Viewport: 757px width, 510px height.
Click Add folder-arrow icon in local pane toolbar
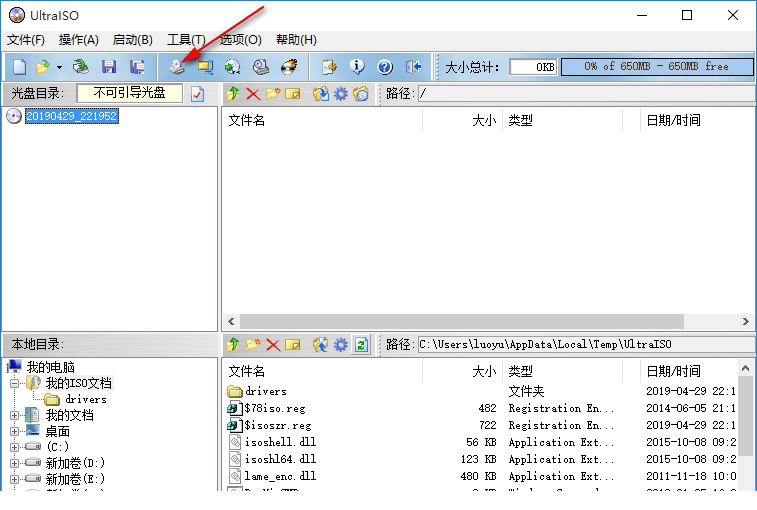pyautogui.click(x=321, y=345)
